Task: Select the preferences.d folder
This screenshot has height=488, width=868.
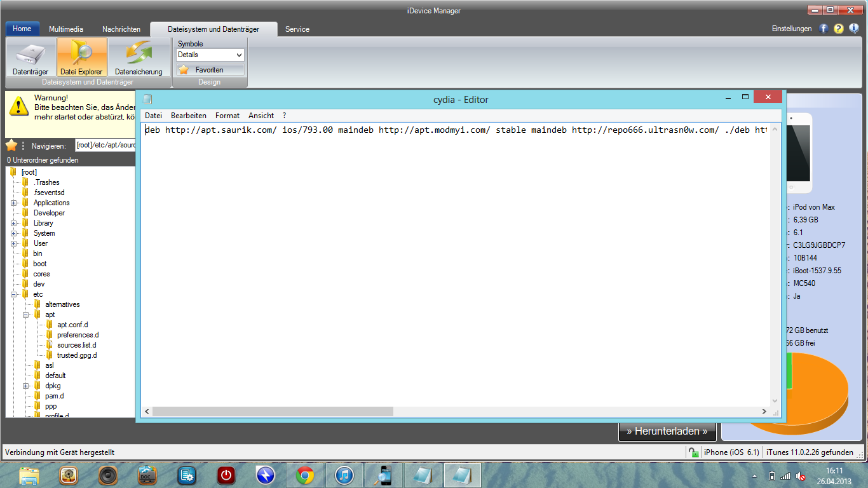Action: (78, 335)
